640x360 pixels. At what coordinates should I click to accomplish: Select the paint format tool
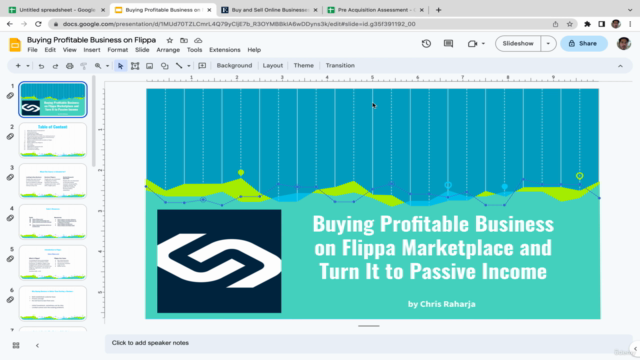[x=84, y=66]
